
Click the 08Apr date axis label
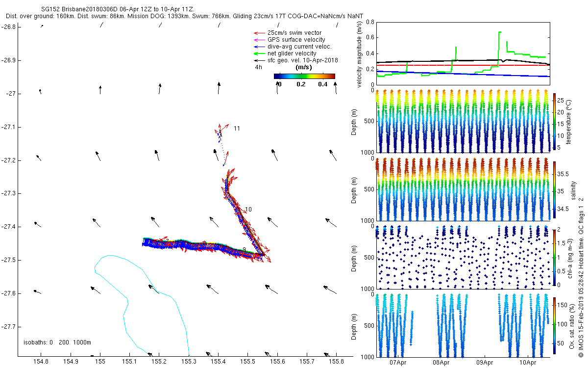pyautogui.click(x=441, y=363)
